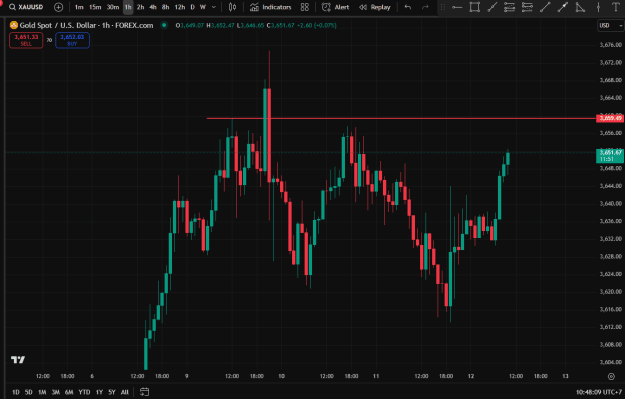Switch to the 12h timeframe
Viewport: 625px width, 399px height.
click(180, 7)
